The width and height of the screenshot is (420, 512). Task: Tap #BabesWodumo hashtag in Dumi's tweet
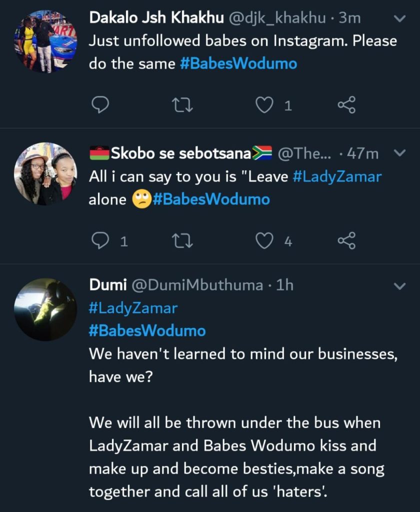[x=147, y=330]
